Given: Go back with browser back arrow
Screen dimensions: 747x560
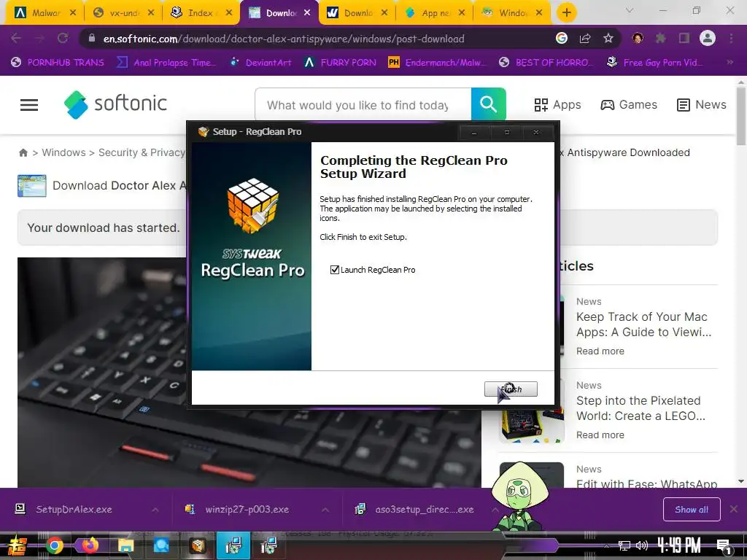Looking at the screenshot, I should pyautogui.click(x=16, y=38).
